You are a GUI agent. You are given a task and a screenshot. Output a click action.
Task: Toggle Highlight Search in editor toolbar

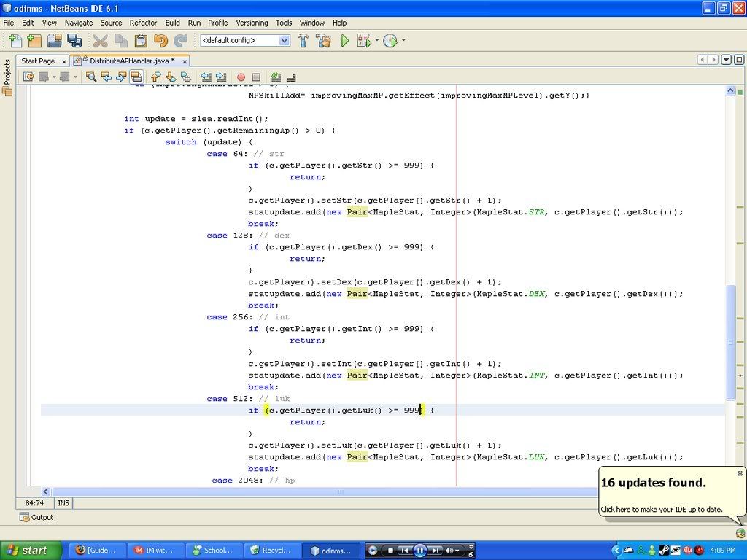tap(136, 77)
